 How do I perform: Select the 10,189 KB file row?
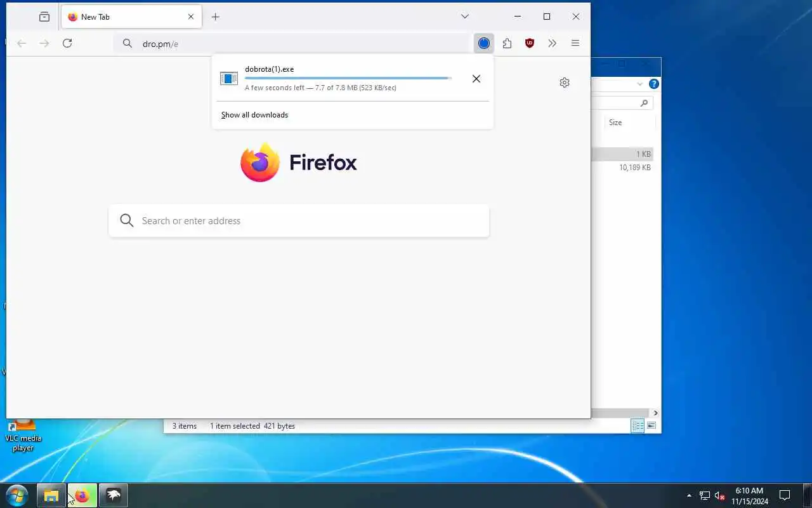(x=622, y=168)
